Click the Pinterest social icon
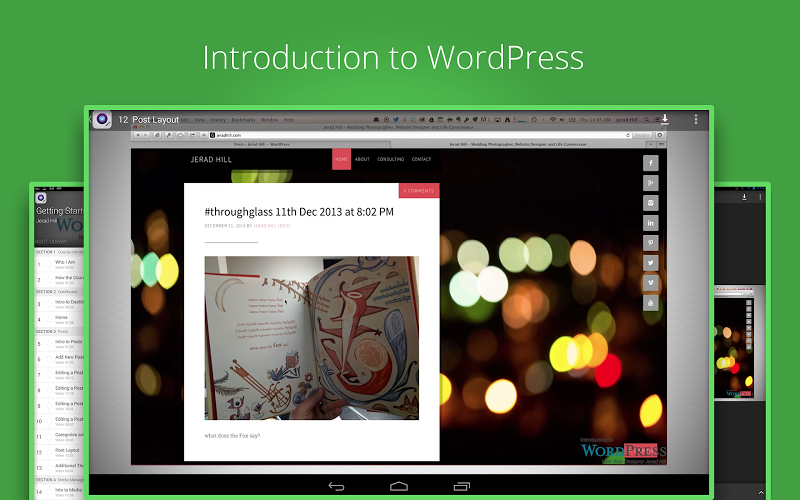 (651, 243)
